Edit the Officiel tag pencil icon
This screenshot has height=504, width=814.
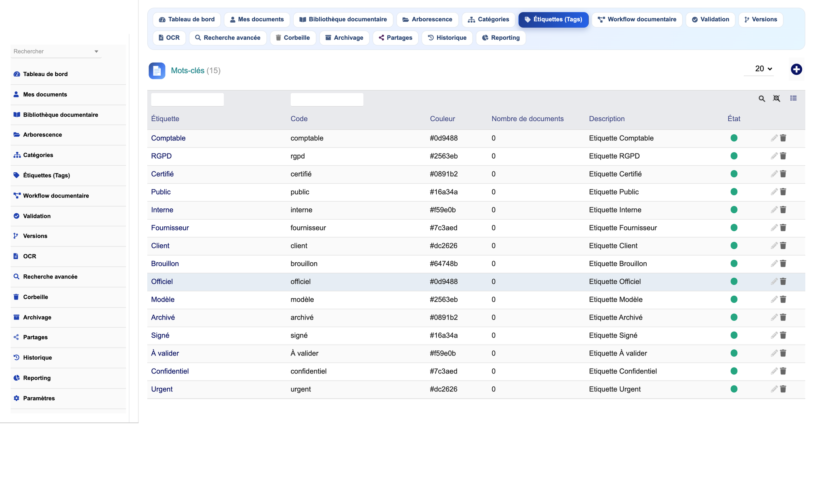774,281
